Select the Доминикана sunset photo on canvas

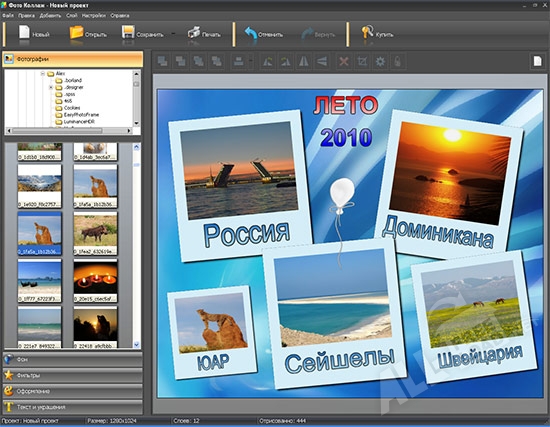(x=450, y=173)
